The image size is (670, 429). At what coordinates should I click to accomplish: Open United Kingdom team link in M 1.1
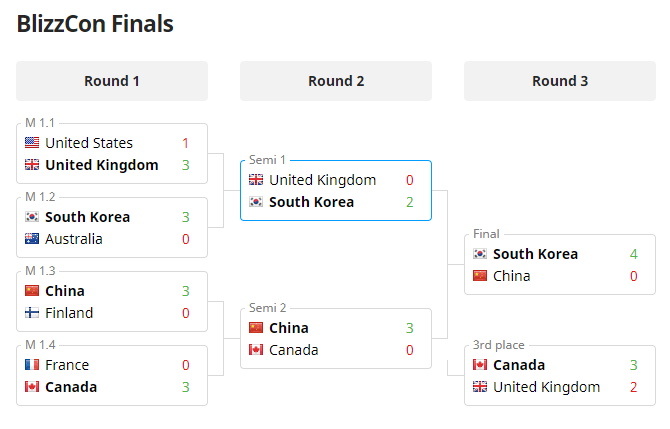(102, 165)
